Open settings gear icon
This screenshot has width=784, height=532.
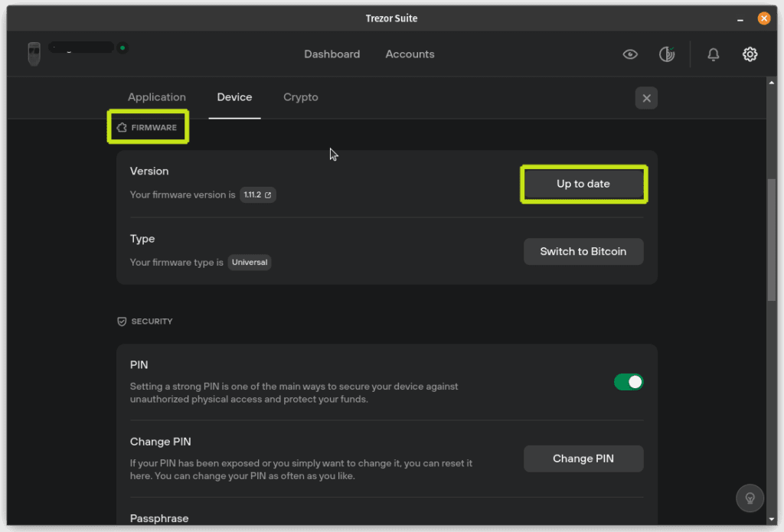pos(750,54)
